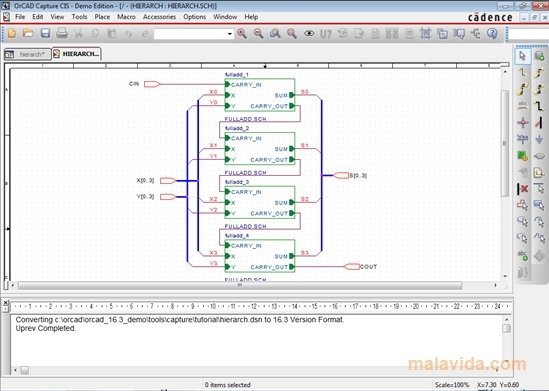Viewport: 549px width, 391px height.
Task: Click the COUT output port symbol
Action: tap(352, 267)
